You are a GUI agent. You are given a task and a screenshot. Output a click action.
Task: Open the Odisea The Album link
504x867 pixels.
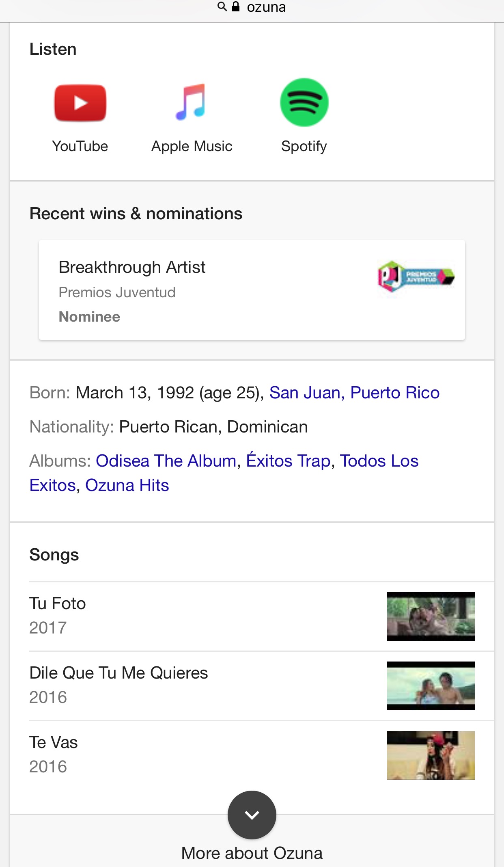(166, 461)
